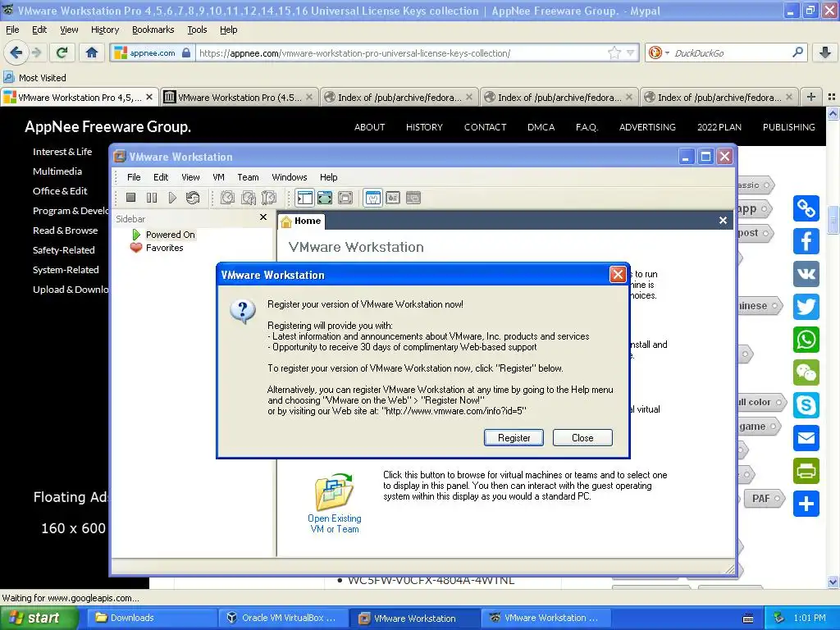Screen dimensions: 840x630
Task: Open the Team menu
Action: coord(248,177)
